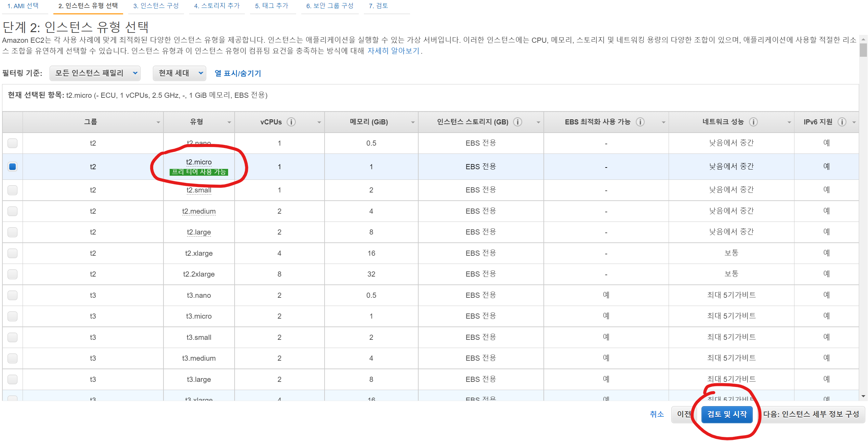The image size is (868, 441).
Task: Open 모든 인스턴스 패밀리 filter dropdown
Action: tap(95, 73)
